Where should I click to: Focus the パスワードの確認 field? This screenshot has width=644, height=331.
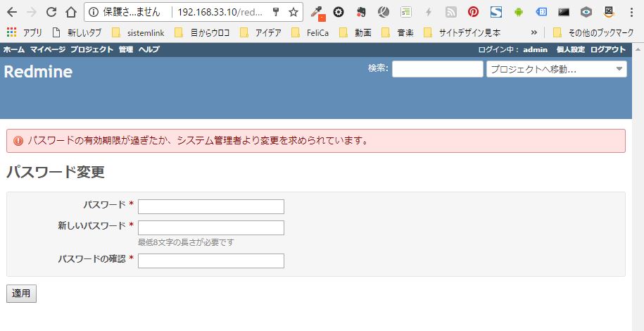pyautogui.click(x=211, y=261)
